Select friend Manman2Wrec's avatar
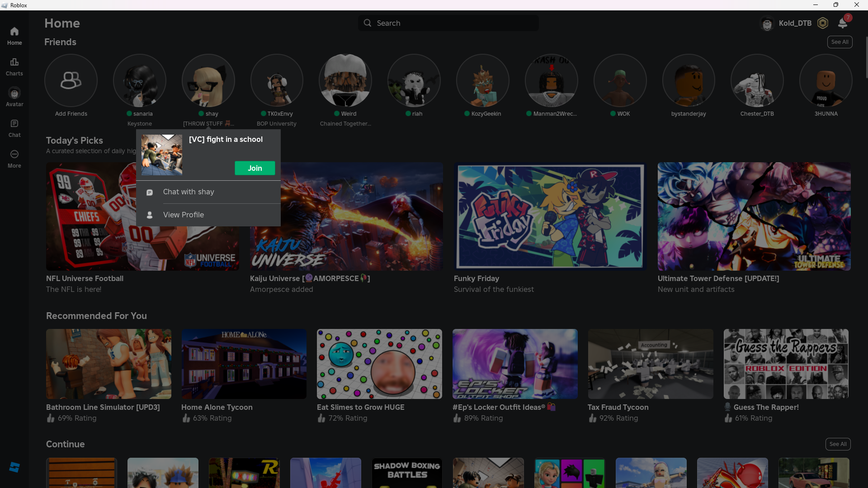Viewport: 868px width, 488px height. 552,80
